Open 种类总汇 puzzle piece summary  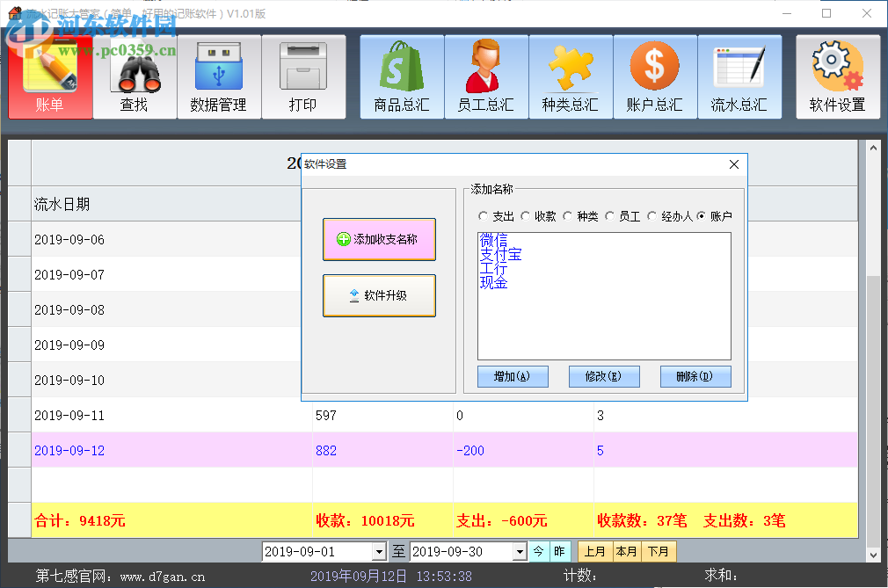pyautogui.click(x=571, y=77)
